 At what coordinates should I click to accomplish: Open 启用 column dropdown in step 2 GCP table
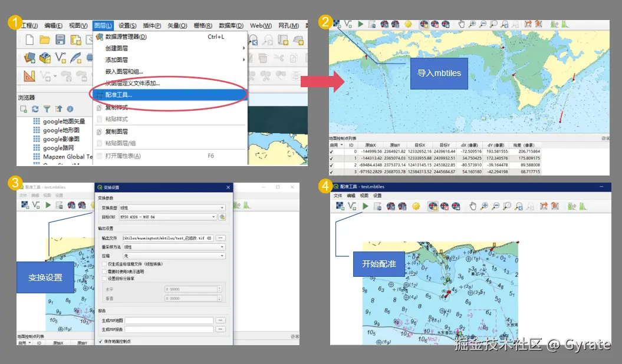pyautogui.click(x=341, y=145)
